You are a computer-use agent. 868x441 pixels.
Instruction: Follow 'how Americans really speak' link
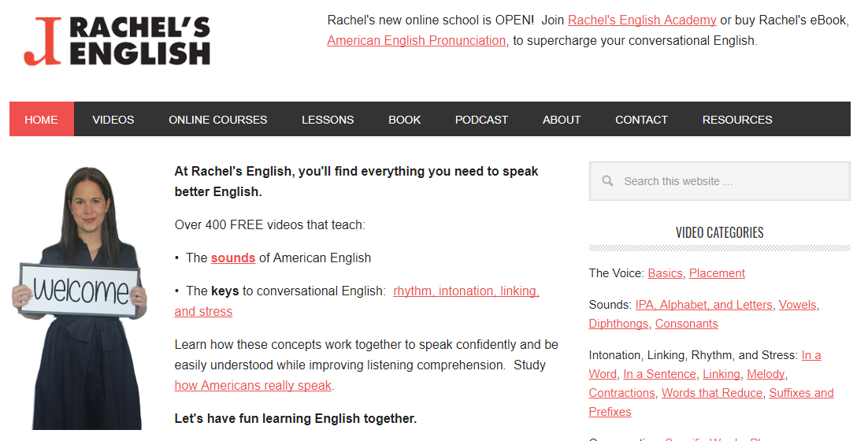(253, 386)
